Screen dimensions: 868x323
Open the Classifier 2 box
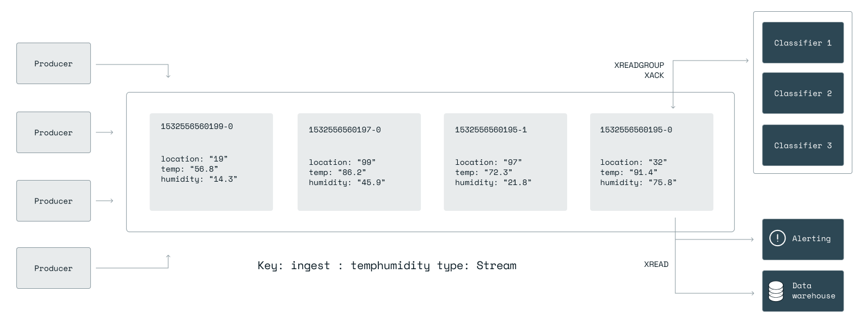click(802, 94)
